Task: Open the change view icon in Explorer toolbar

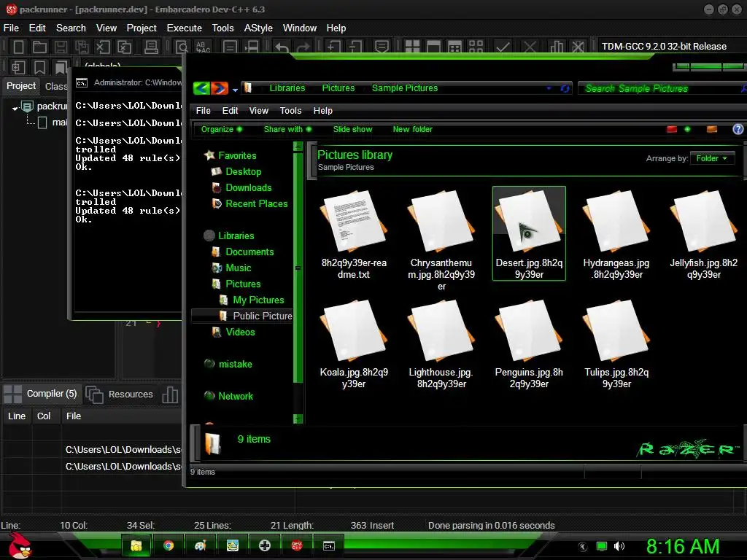Action: pos(672,129)
